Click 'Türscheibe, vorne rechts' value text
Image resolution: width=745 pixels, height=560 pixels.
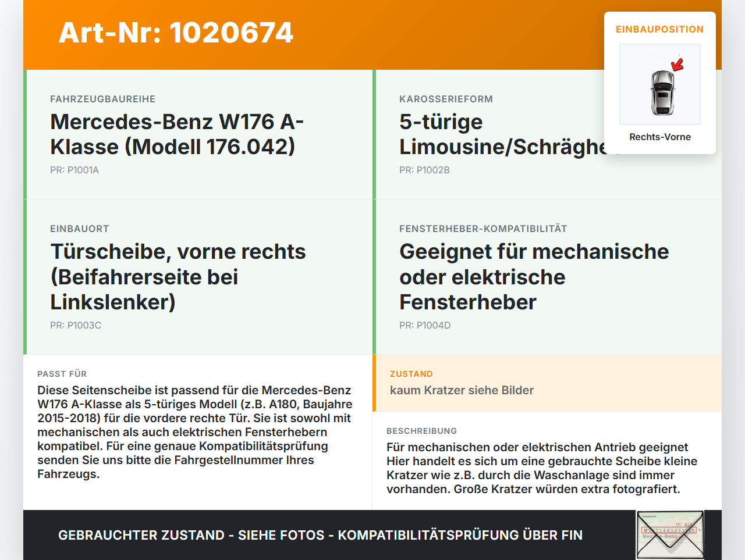(178, 276)
